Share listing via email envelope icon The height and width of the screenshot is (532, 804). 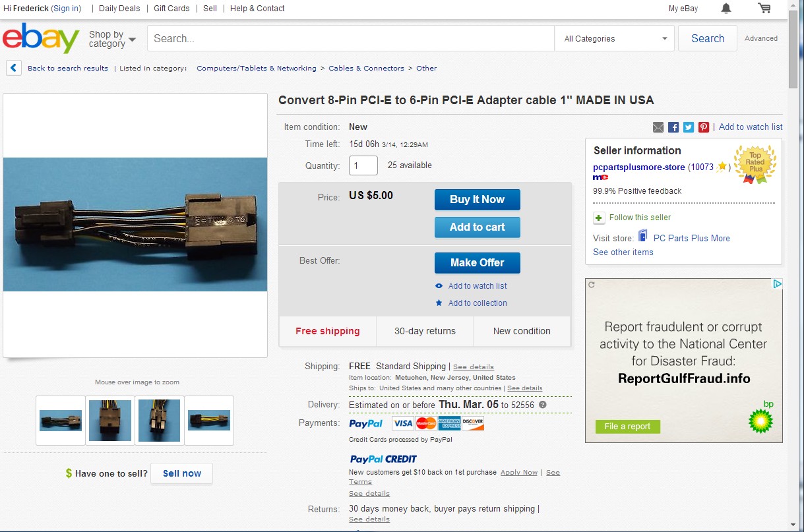click(x=658, y=127)
